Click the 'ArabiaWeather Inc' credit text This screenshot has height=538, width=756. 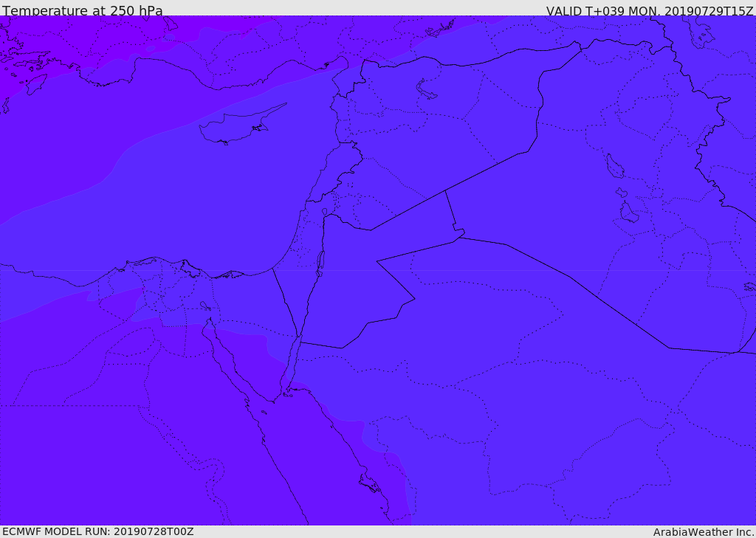click(703, 532)
